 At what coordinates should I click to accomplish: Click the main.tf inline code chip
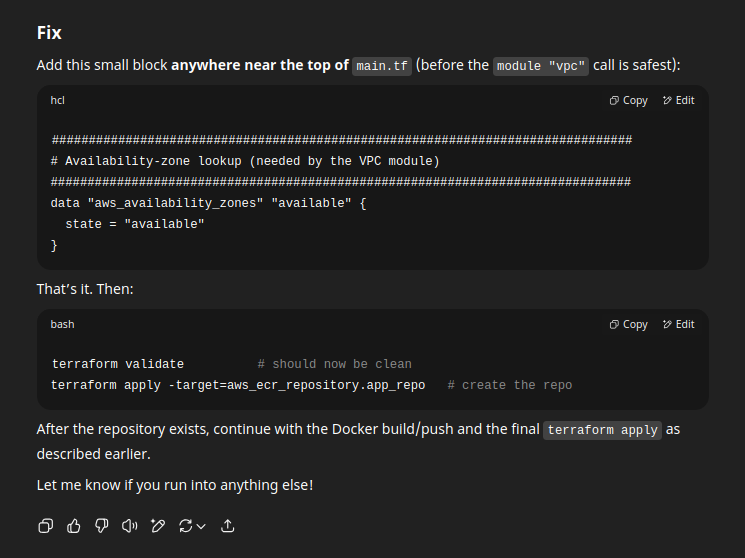[382, 66]
